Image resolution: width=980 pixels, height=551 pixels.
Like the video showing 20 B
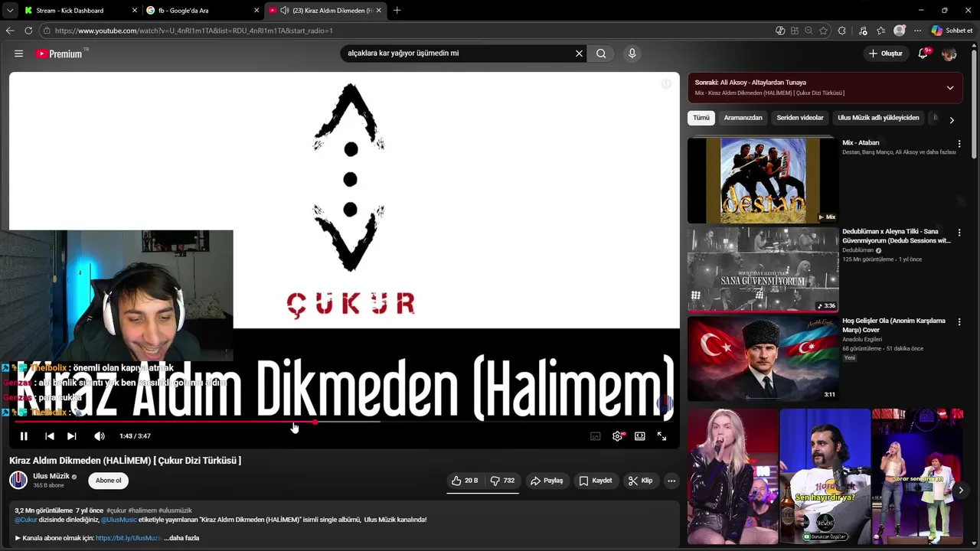465,481
